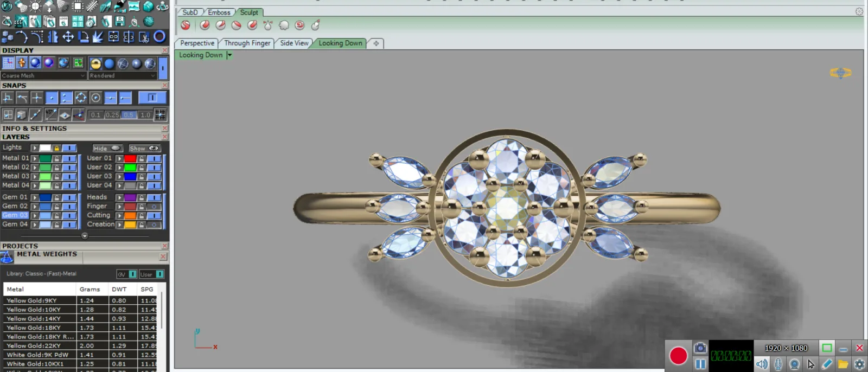This screenshot has width=868, height=372.
Task: Switch to the Perspective viewport tab
Action: coord(197,43)
